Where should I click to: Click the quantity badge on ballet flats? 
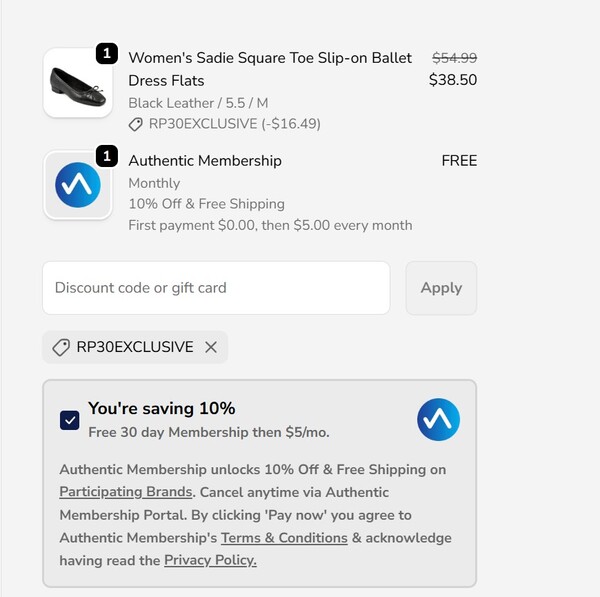[107, 54]
